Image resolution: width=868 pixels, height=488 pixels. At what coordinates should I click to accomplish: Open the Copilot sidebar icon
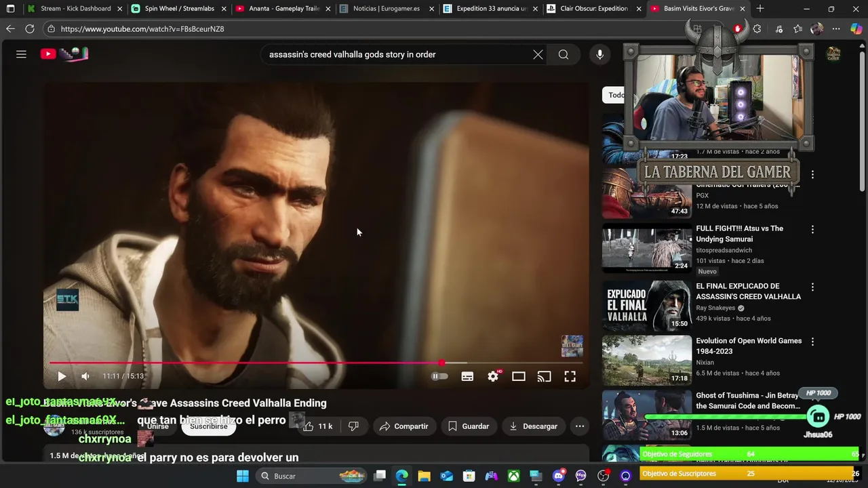tap(856, 29)
